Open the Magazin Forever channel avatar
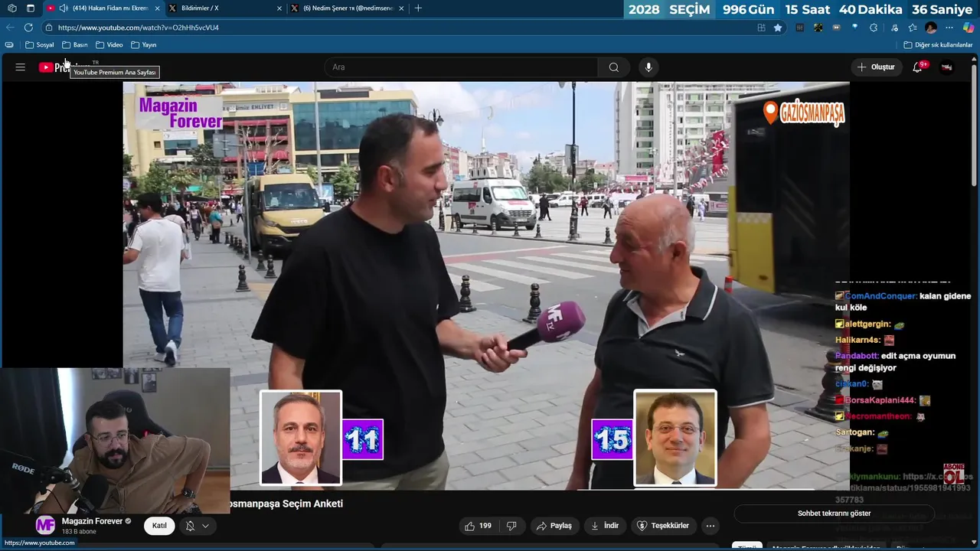980x551 pixels. pyautogui.click(x=46, y=526)
